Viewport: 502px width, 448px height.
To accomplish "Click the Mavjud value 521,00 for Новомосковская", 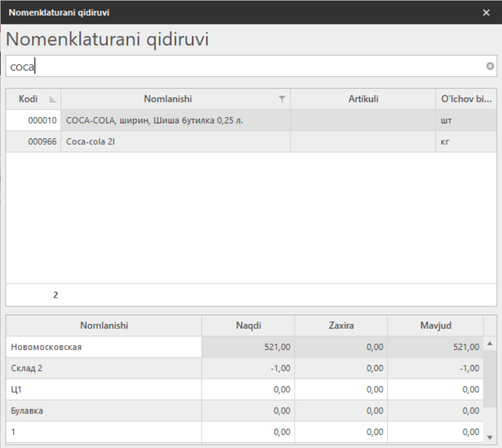I will point(435,347).
